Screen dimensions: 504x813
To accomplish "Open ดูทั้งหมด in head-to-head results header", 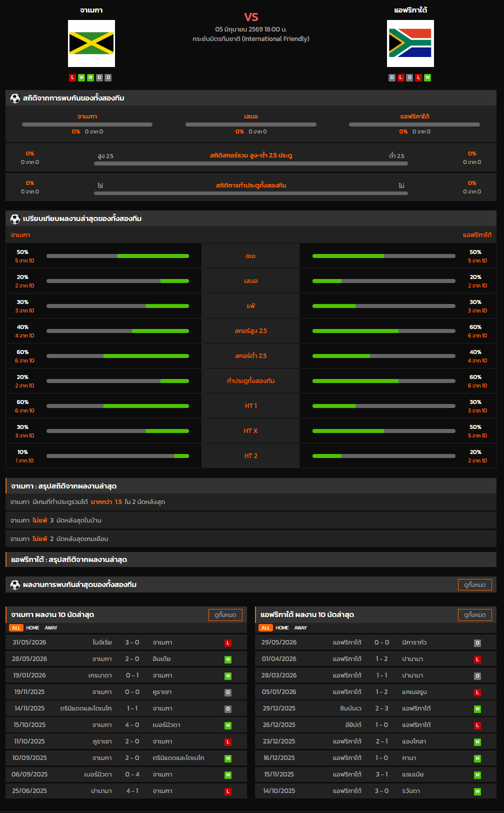I will point(475,584).
